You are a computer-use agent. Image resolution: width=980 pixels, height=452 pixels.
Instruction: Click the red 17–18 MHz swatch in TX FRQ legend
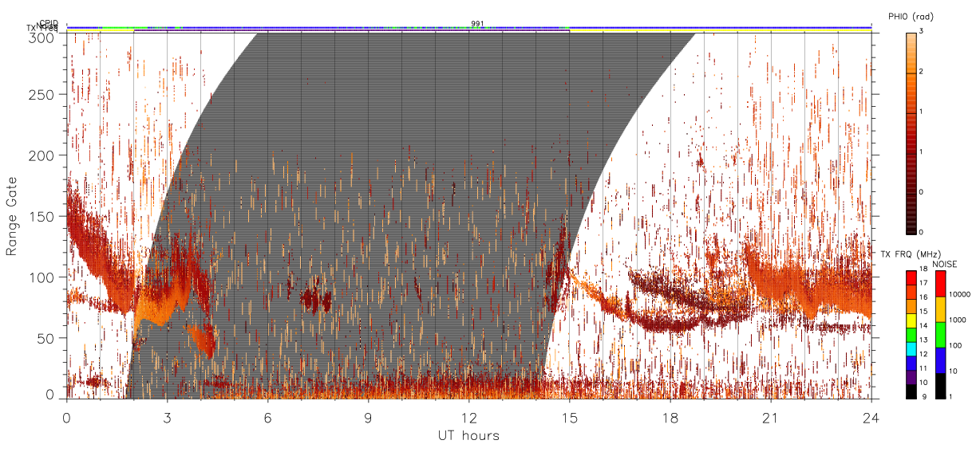(911, 277)
